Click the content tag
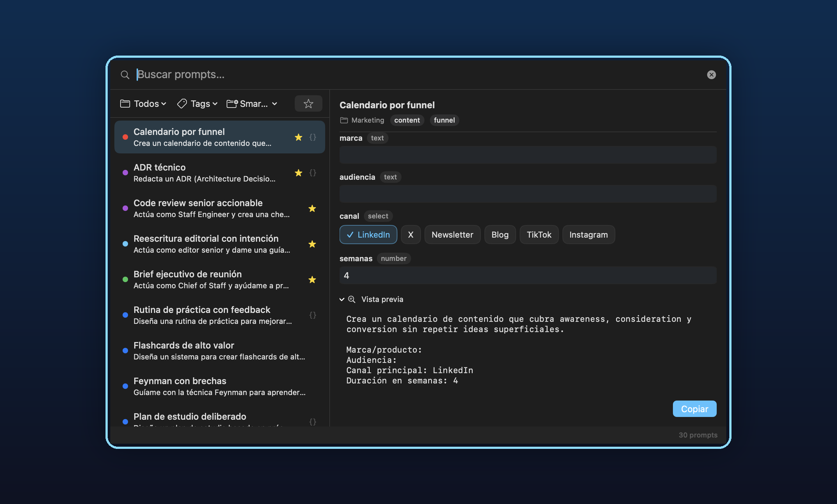Viewport: 837px width, 504px height. coord(407,120)
